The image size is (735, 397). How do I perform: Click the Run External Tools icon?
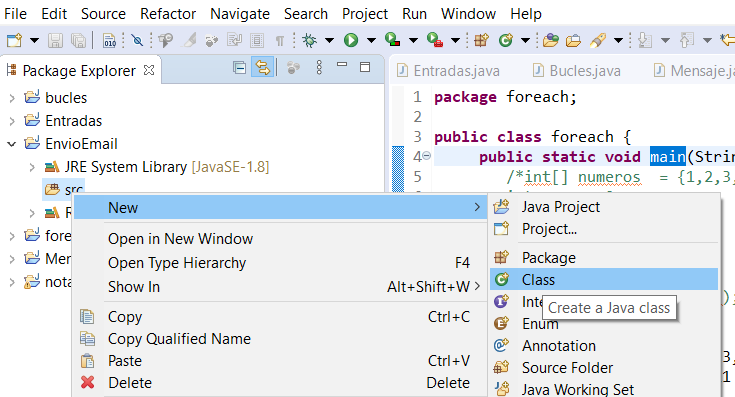[435, 40]
